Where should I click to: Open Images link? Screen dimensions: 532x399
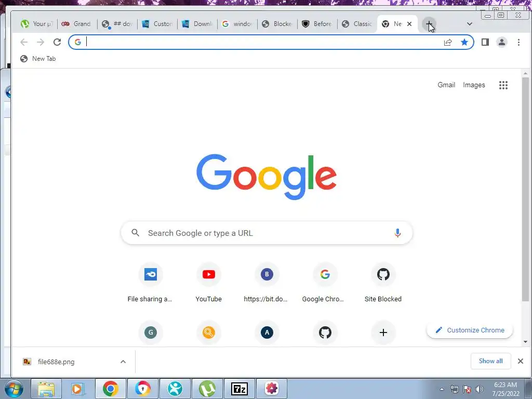coord(474,85)
